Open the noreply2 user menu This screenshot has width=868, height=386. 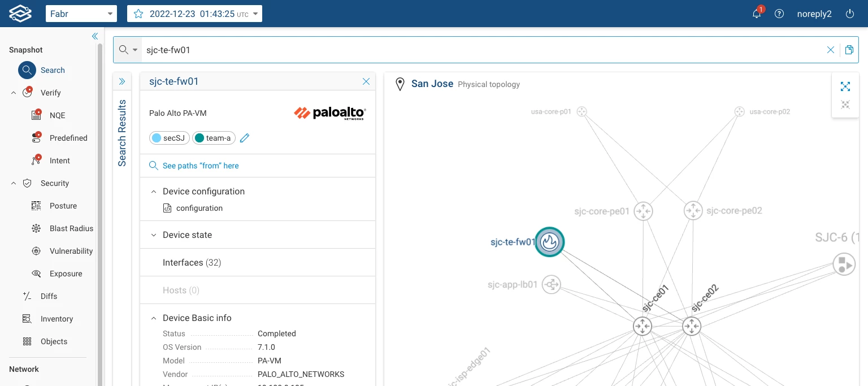[x=814, y=14]
